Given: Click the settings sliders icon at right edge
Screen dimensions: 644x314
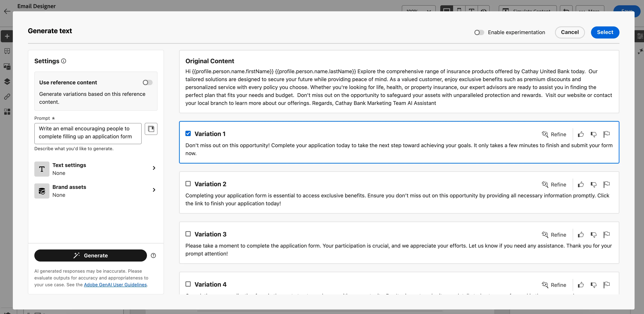Looking at the screenshot, I should coord(640,36).
